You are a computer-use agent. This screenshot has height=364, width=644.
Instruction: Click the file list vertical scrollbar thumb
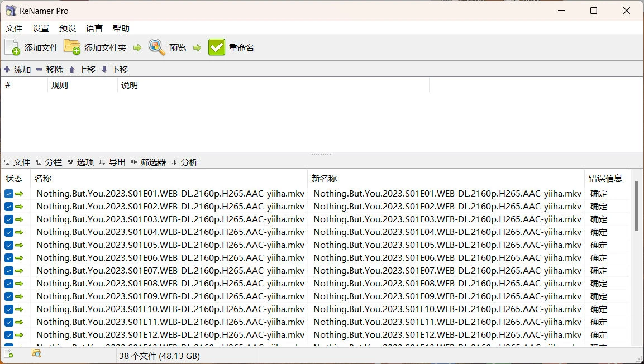pos(637,206)
